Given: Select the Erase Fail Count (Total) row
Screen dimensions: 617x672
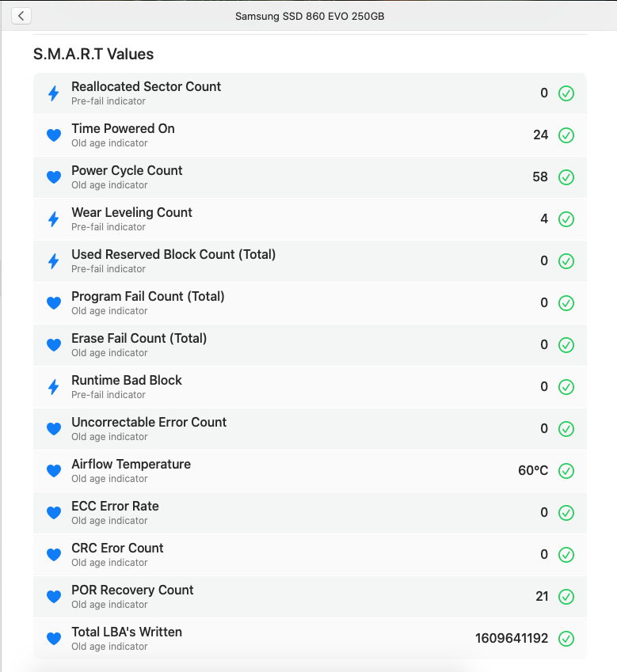Looking at the screenshot, I should pos(309,345).
